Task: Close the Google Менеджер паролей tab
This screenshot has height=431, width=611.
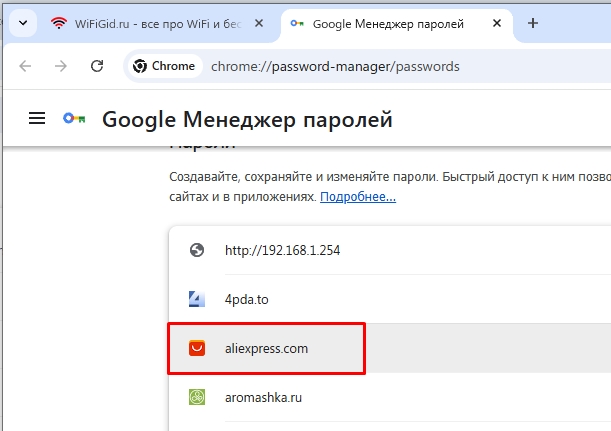Action: tap(497, 23)
